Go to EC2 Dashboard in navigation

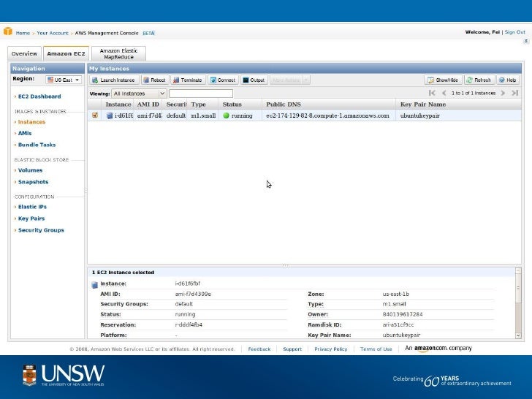39,96
